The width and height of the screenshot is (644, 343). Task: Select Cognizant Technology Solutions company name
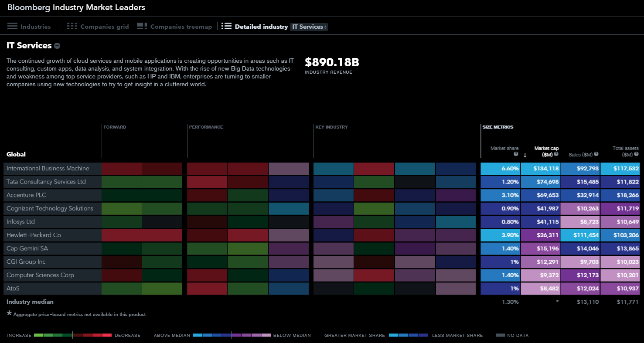(50, 208)
